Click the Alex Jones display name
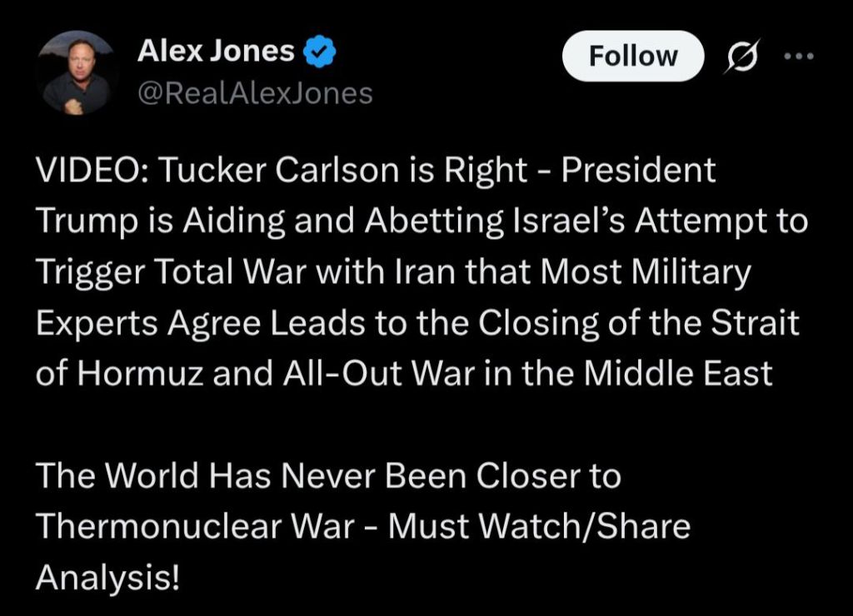Viewport: 853px width, 616px height. (x=215, y=52)
